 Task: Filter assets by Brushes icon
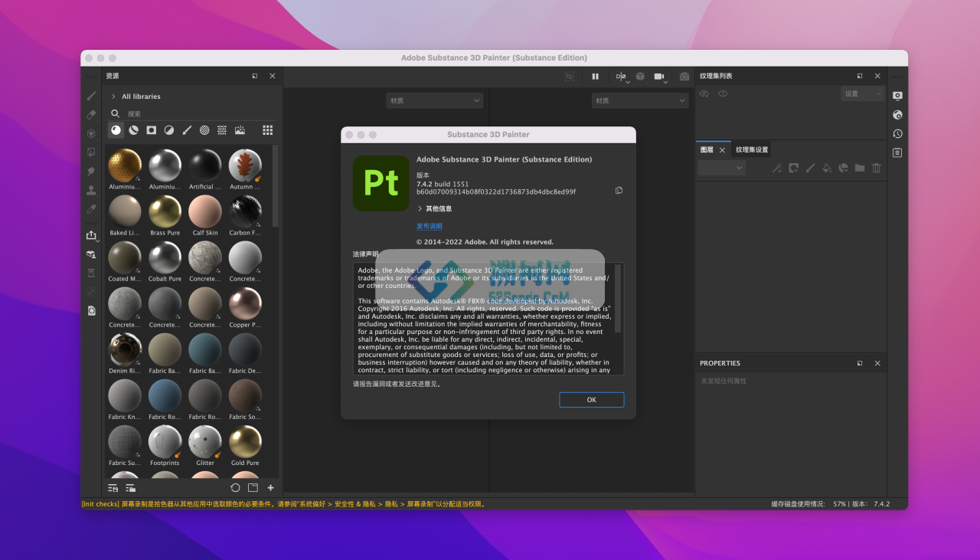point(187,130)
